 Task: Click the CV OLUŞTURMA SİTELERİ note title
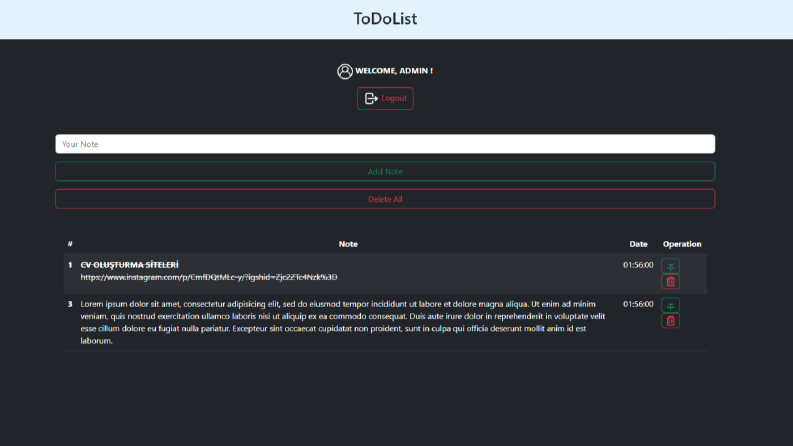coord(129,265)
